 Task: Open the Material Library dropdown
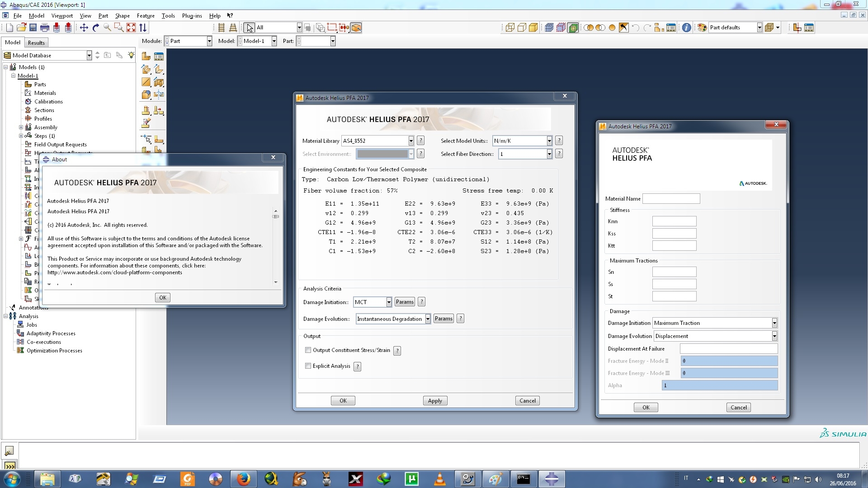click(410, 141)
